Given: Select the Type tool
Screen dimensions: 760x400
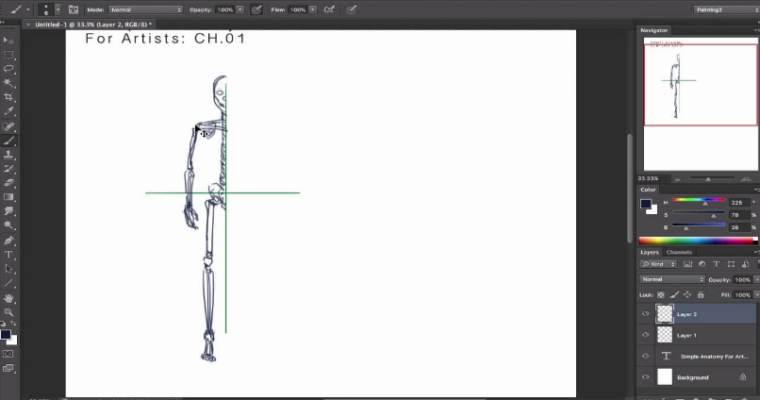Looking at the screenshot, I should coord(8,255).
